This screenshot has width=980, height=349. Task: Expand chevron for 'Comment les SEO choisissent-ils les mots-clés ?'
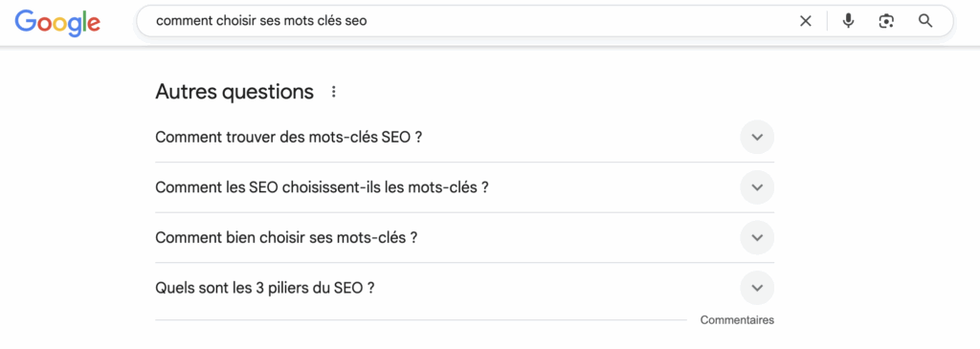(757, 187)
